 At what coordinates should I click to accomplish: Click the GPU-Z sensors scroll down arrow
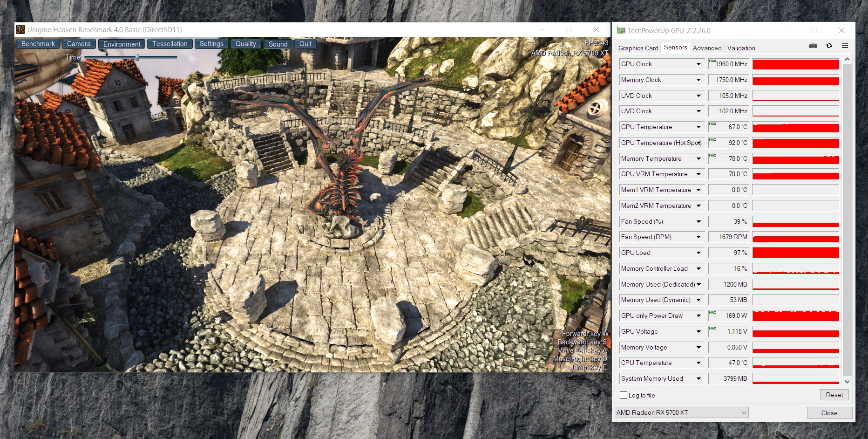coord(847,382)
